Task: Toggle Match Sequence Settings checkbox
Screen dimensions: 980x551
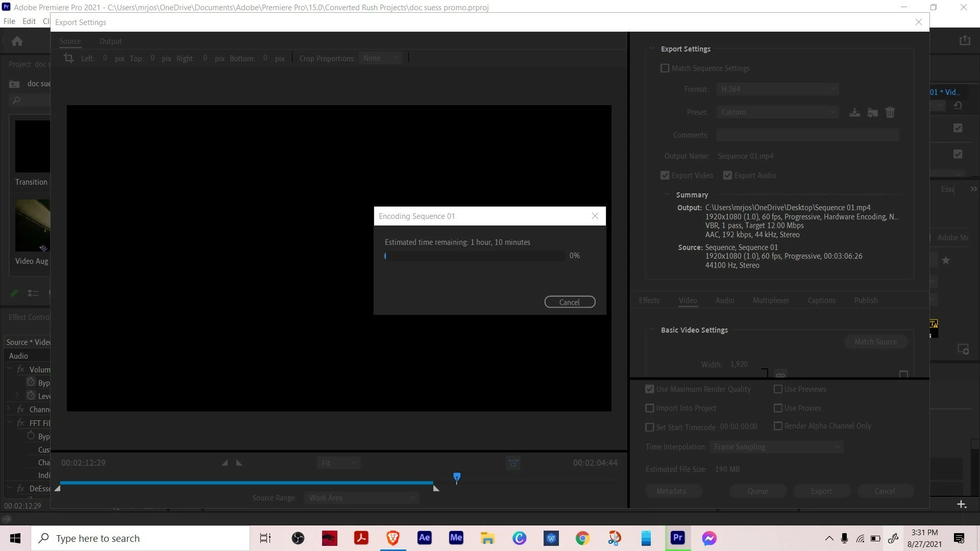Action: click(x=665, y=68)
